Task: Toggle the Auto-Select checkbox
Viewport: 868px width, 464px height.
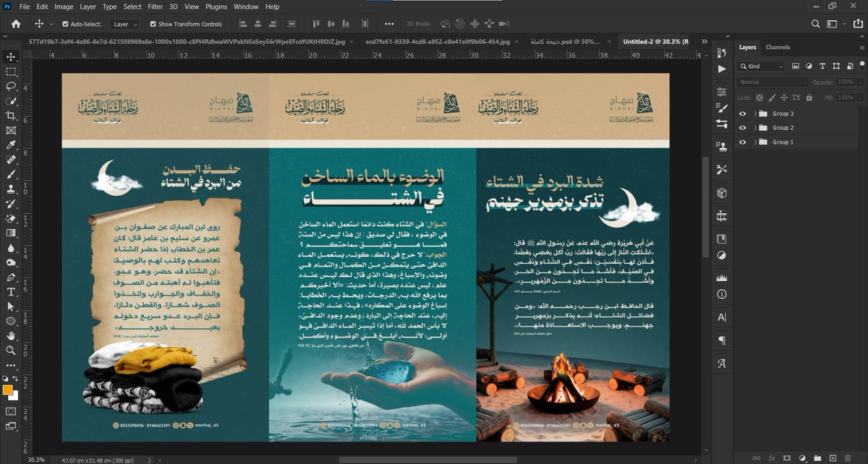Action: 65,24
